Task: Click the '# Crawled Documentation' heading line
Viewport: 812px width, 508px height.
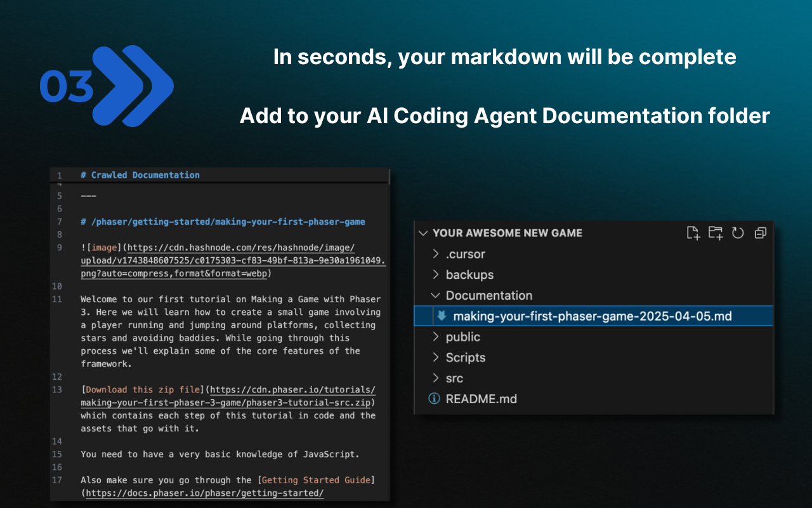Action: coord(140,175)
